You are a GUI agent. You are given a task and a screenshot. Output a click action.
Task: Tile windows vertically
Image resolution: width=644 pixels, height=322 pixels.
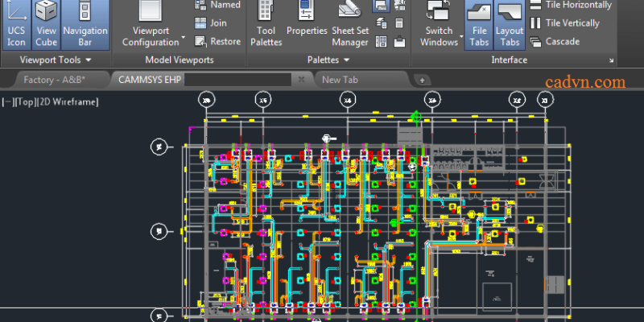pyautogui.click(x=565, y=23)
